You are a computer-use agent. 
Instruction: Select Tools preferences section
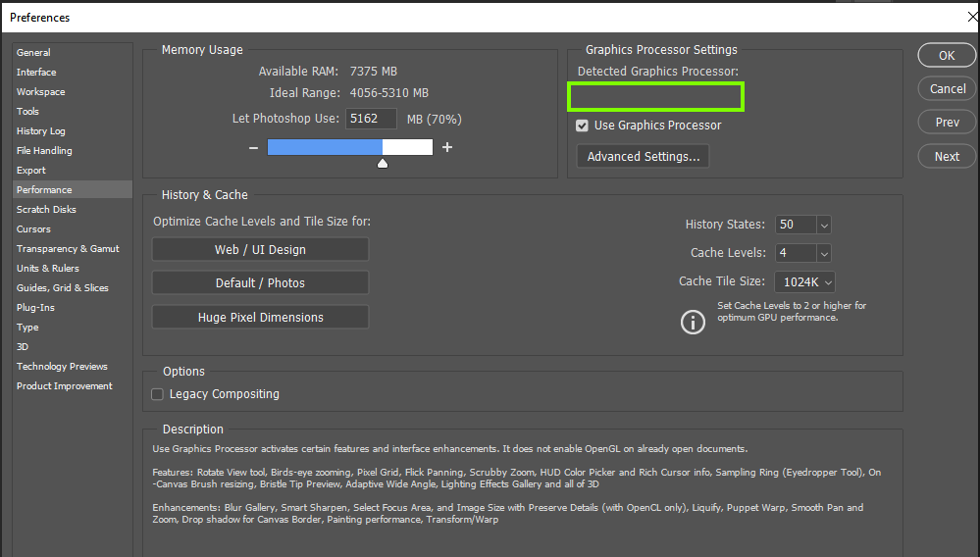click(x=27, y=111)
